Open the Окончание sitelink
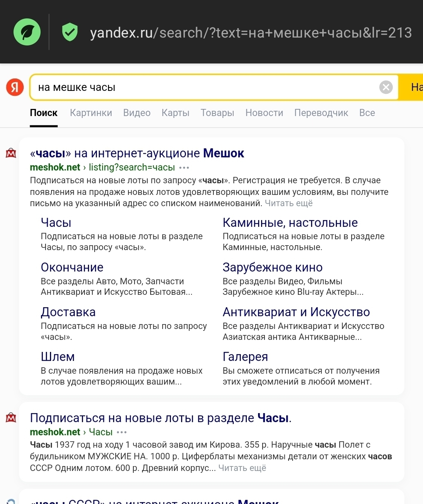This screenshot has width=423, height=504. click(72, 267)
